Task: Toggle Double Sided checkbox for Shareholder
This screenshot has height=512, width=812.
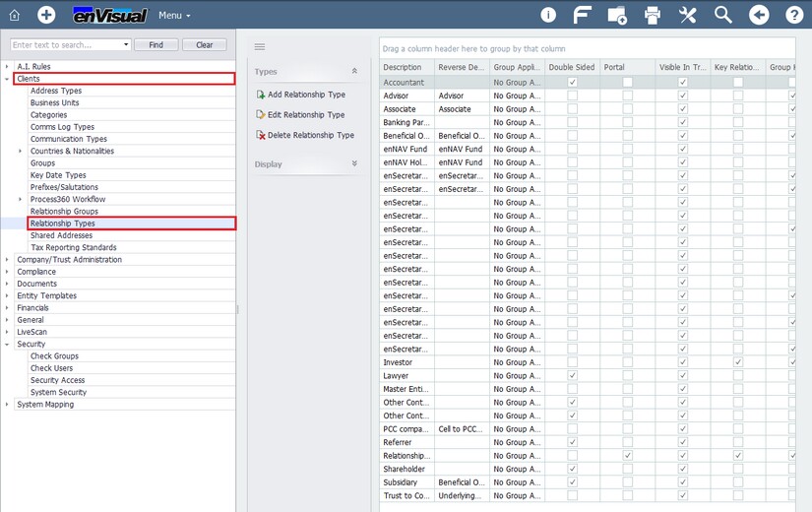Action: tap(572, 469)
